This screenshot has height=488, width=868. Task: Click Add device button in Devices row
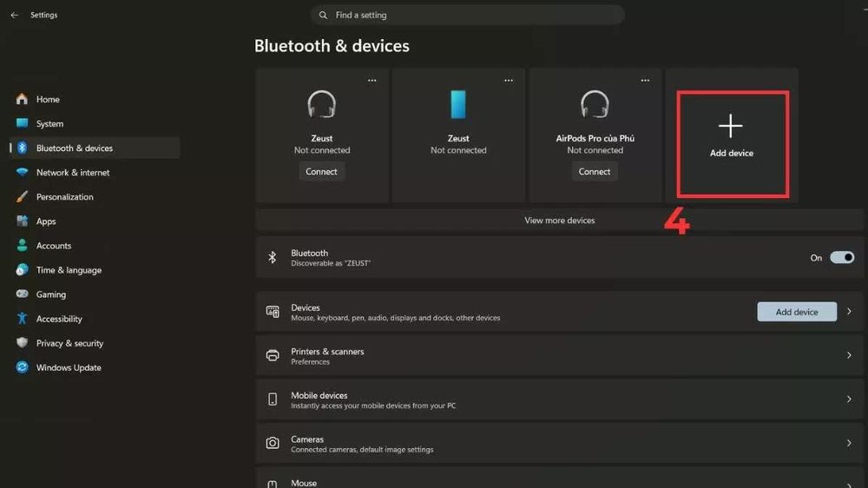tap(797, 312)
